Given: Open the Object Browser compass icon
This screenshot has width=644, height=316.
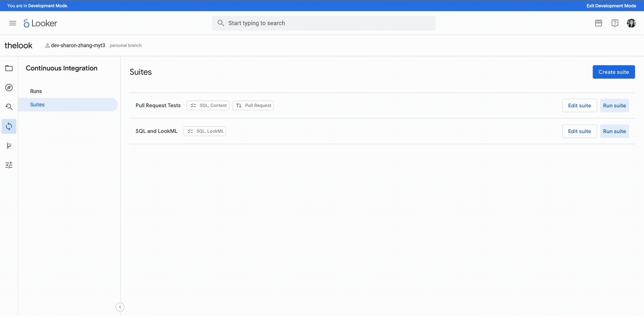Looking at the screenshot, I should (9, 88).
